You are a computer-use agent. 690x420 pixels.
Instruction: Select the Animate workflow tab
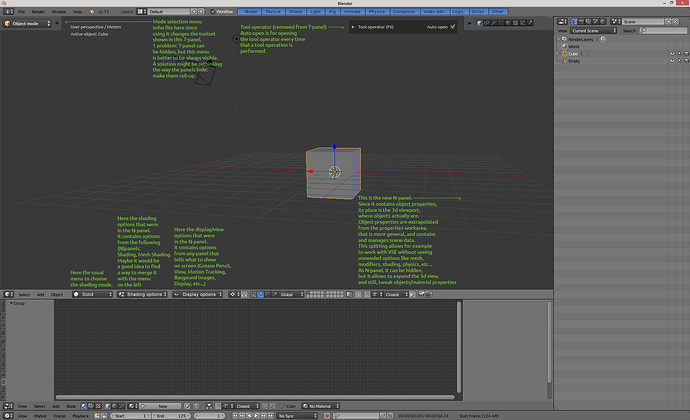tap(352, 11)
